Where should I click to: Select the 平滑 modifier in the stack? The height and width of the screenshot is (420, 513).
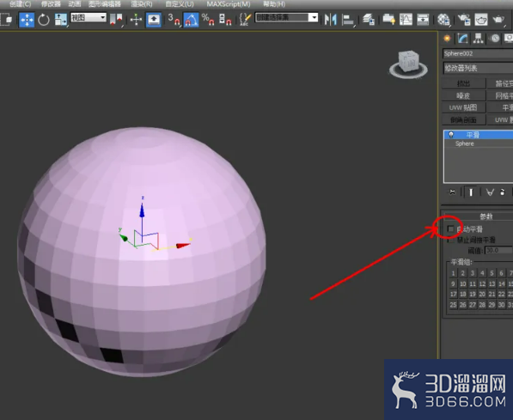tap(479, 135)
